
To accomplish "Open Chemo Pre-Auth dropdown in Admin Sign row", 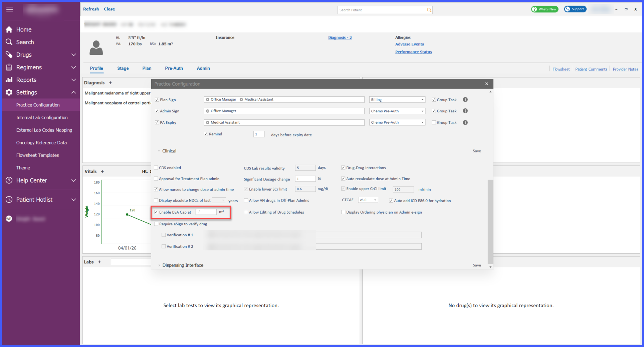I will coord(397,111).
